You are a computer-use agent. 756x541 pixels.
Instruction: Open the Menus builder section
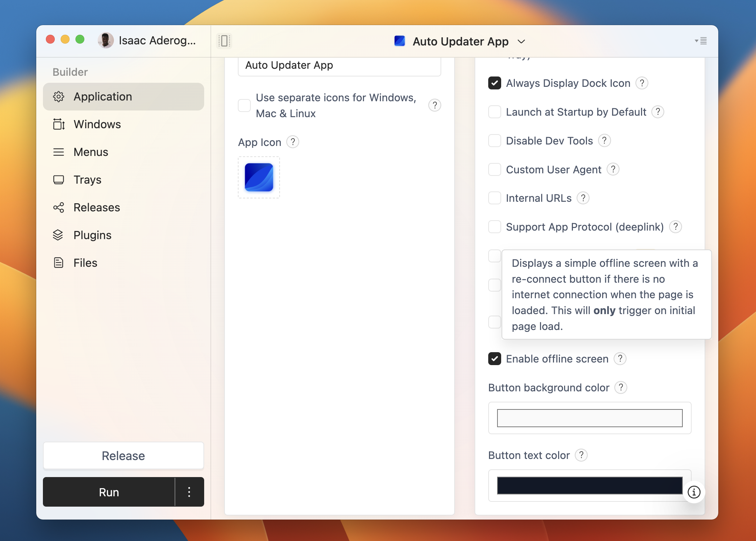(91, 152)
